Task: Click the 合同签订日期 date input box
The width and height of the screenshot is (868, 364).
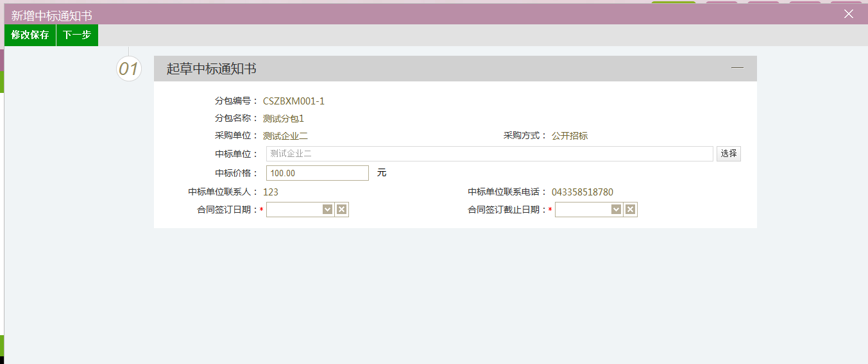Action: pyautogui.click(x=294, y=210)
